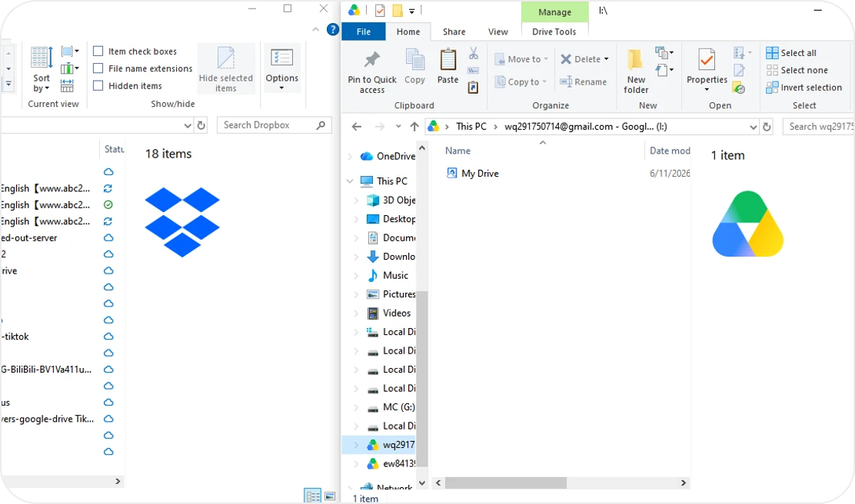Click the Search Dropbox field
The width and height of the screenshot is (855, 504).
point(274,125)
